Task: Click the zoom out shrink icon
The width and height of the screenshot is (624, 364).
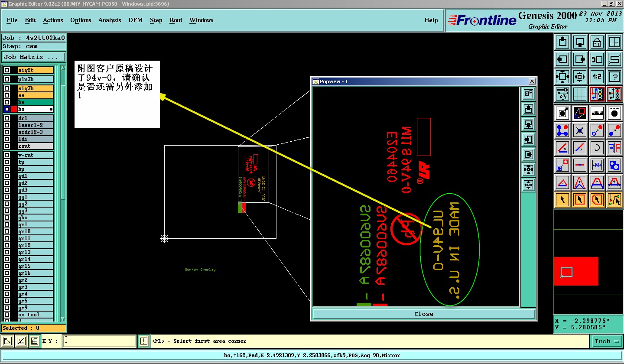Action: coord(580,77)
